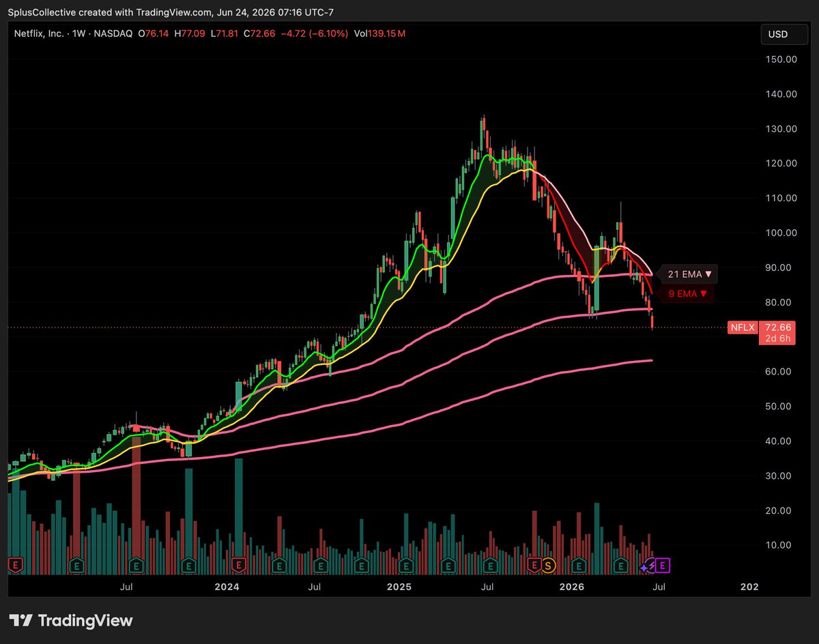Click the green earnings marker for July 2025

coord(490,566)
